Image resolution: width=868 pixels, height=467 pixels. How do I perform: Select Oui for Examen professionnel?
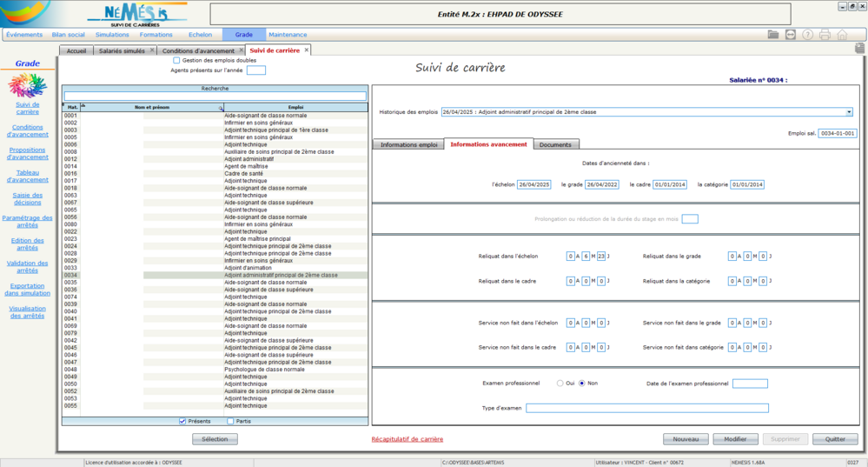(559, 383)
